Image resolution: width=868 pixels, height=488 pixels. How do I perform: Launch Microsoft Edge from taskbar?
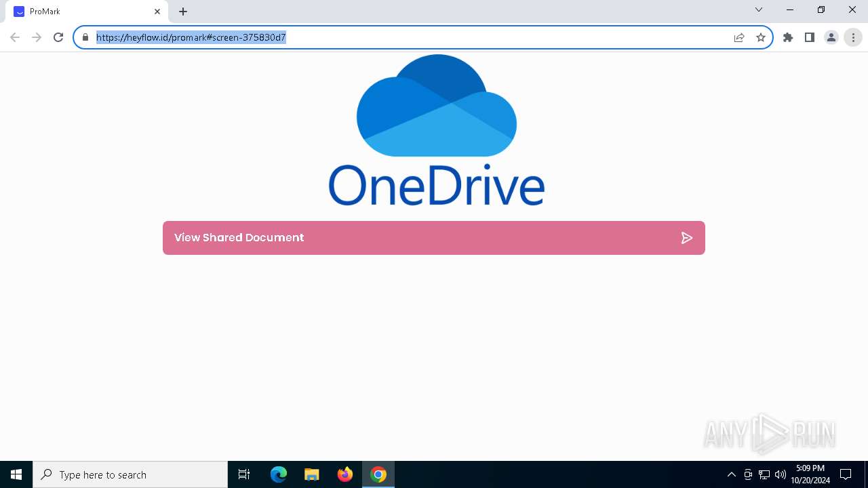279,474
